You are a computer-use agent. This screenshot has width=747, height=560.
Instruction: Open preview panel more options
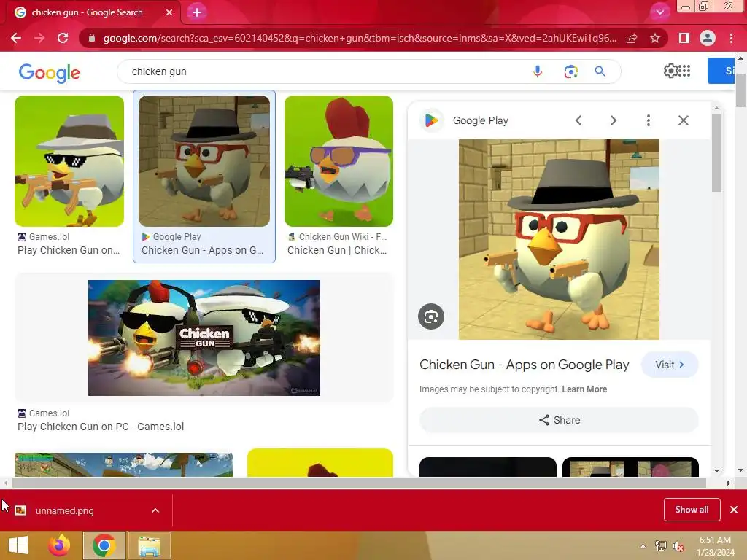point(649,120)
